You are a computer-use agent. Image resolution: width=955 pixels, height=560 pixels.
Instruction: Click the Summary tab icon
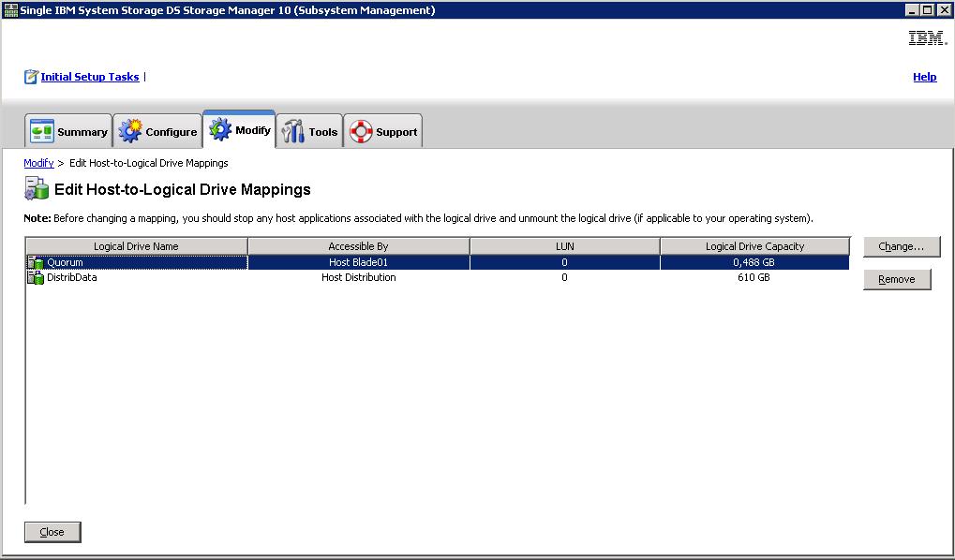point(41,131)
